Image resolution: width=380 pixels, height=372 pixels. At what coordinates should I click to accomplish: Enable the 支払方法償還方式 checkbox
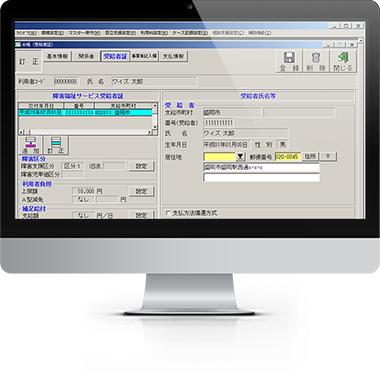click(x=168, y=213)
